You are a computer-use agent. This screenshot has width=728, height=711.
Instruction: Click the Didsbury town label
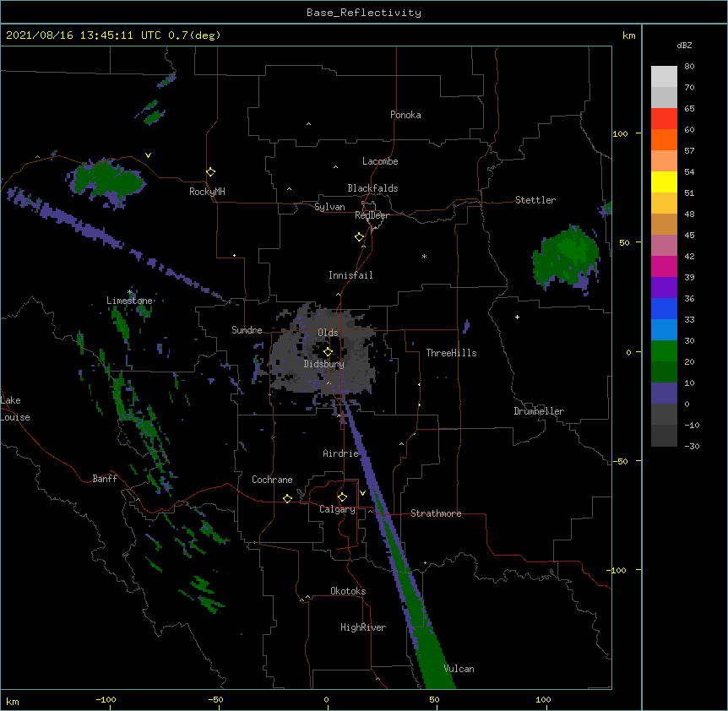(x=324, y=364)
